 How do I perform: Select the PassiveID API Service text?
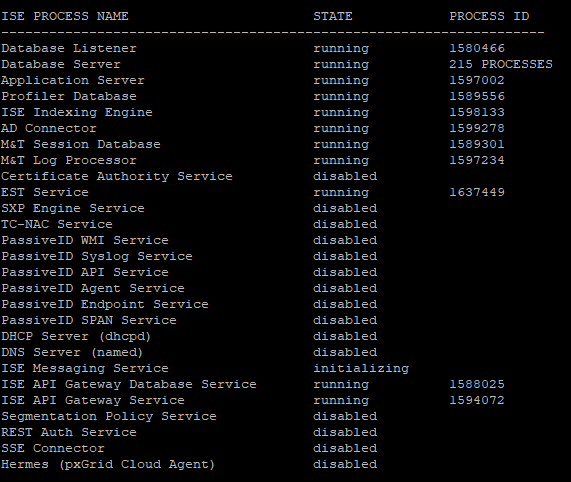(x=85, y=273)
